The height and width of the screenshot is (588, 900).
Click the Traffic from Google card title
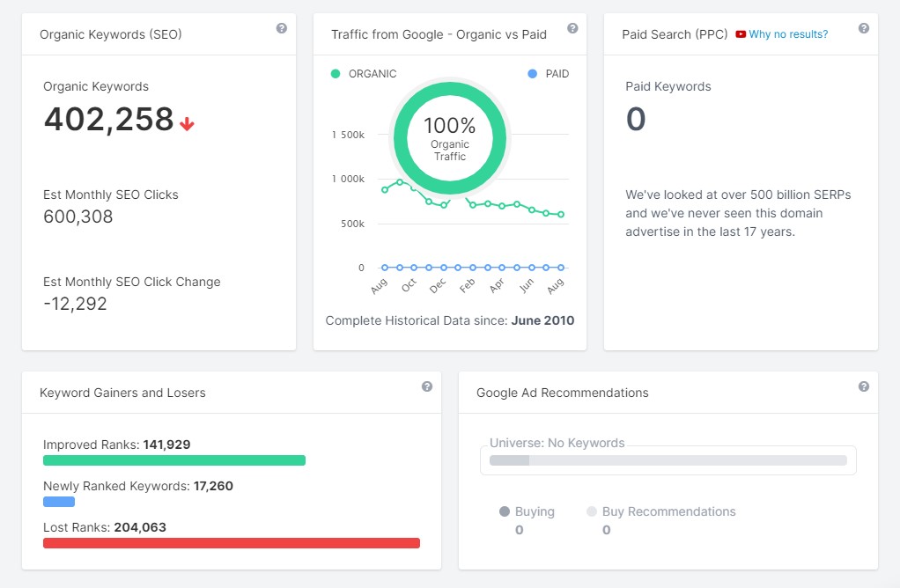(x=439, y=34)
